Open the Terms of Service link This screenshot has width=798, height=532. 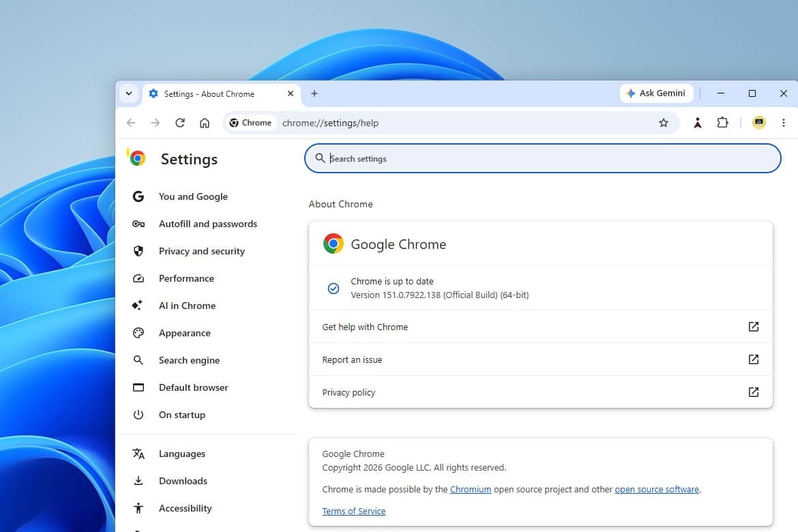(x=354, y=511)
